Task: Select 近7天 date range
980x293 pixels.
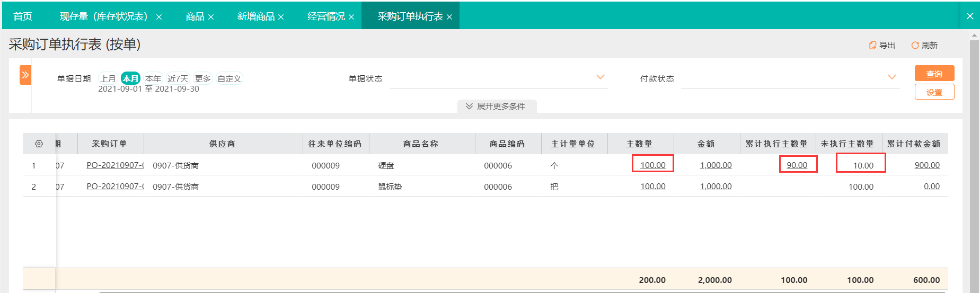Action: coord(178,78)
